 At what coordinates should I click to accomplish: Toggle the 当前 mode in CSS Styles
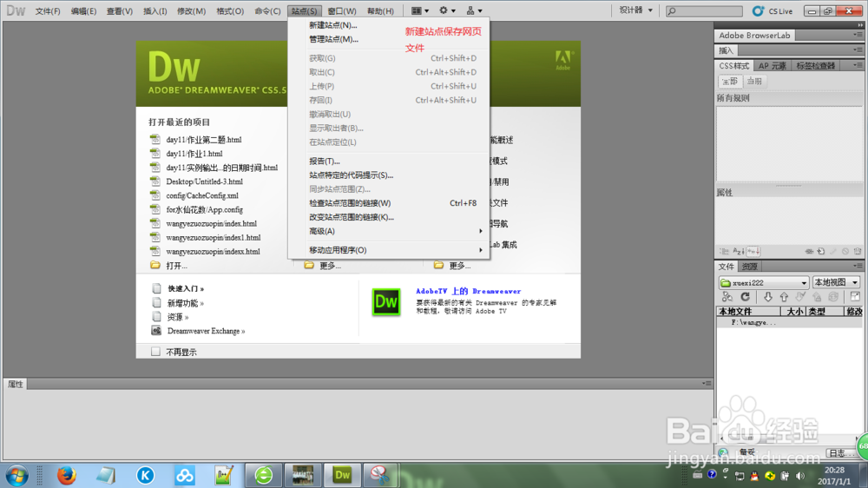pyautogui.click(x=754, y=82)
